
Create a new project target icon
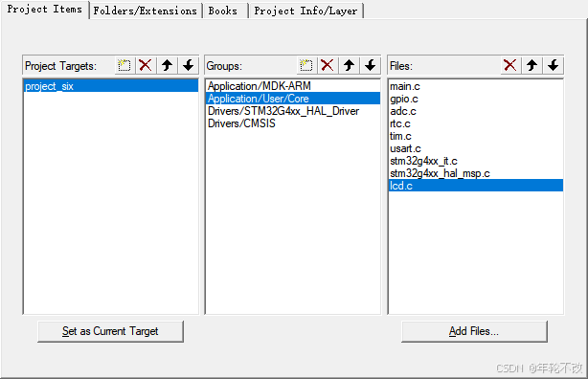click(x=124, y=66)
